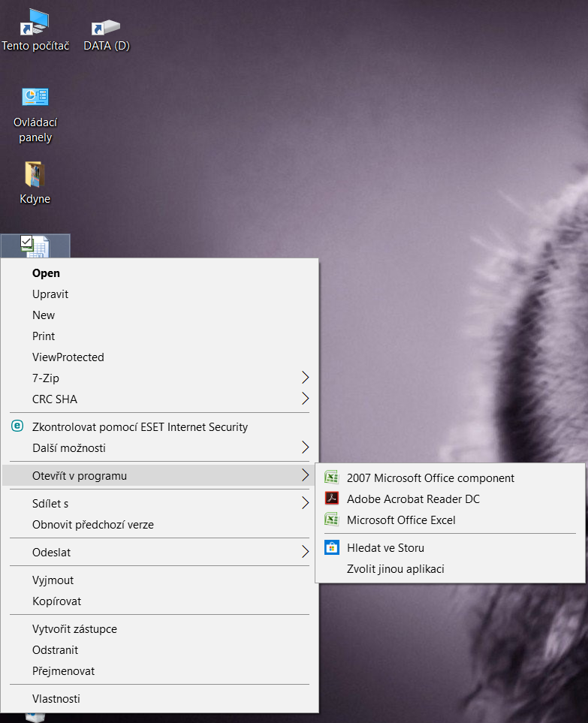This screenshot has width=588, height=723.
Task: Choose Kopírovat from the context menu
Action: (159, 601)
